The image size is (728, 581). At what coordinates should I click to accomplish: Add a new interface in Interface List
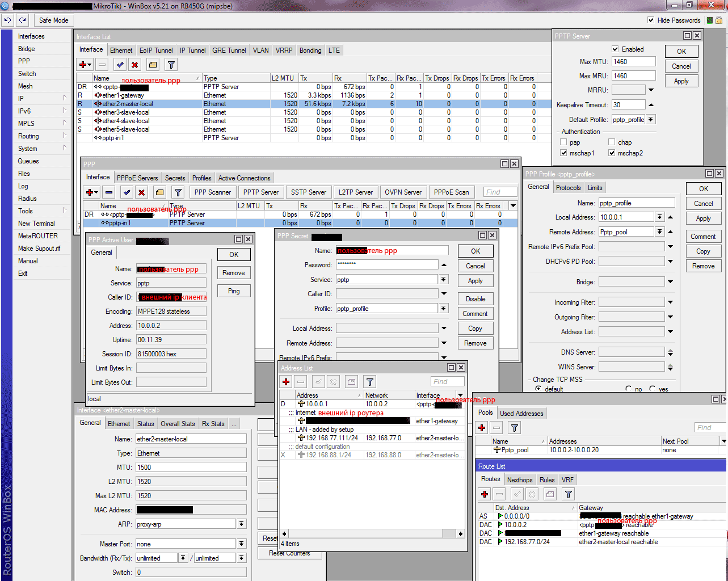point(85,65)
